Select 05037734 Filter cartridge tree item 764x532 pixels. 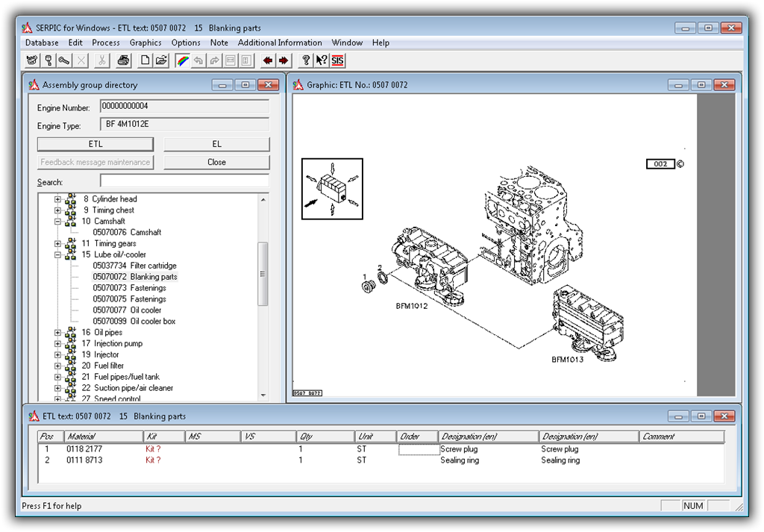click(134, 266)
